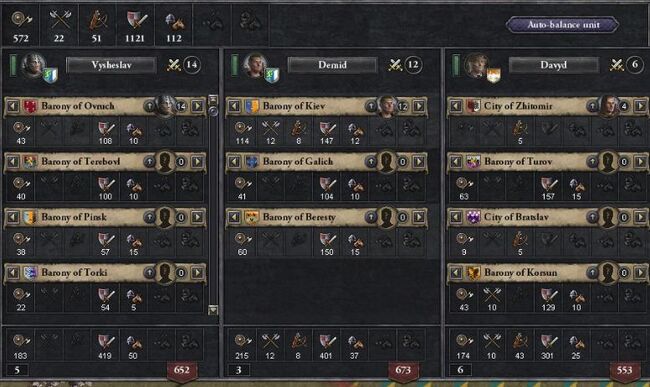Click the Auto-balance unit button
This screenshot has height=387, width=650.
[x=563, y=24]
